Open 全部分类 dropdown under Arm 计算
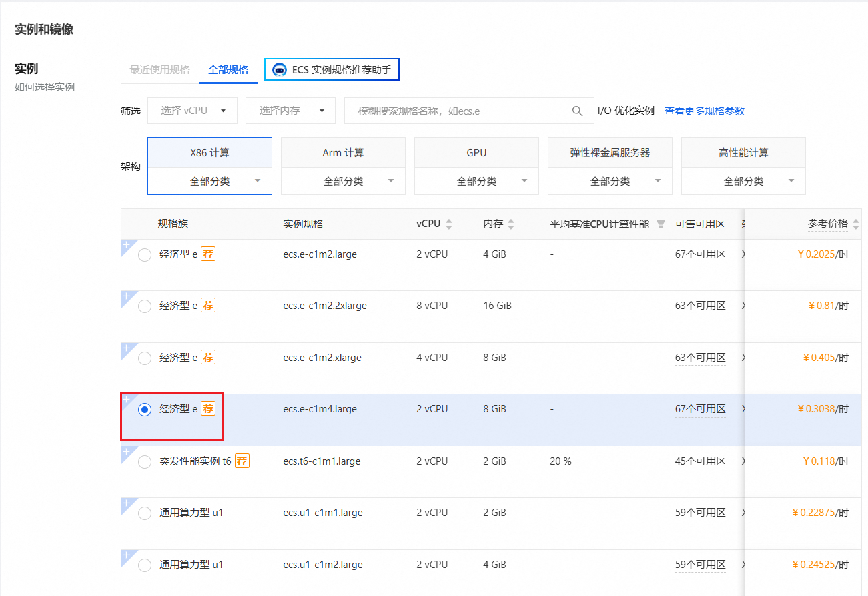The width and height of the screenshot is (868, 596). click(x=343, y=181)
